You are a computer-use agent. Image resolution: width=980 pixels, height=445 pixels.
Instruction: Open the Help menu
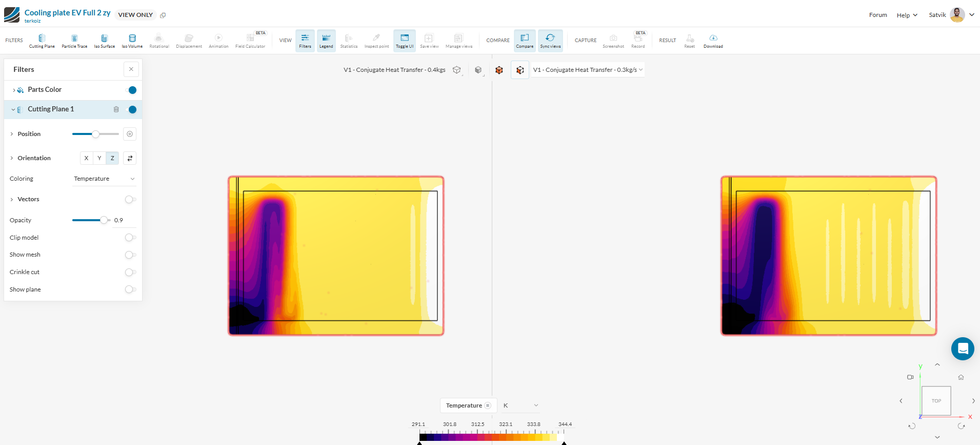[907, 15]
